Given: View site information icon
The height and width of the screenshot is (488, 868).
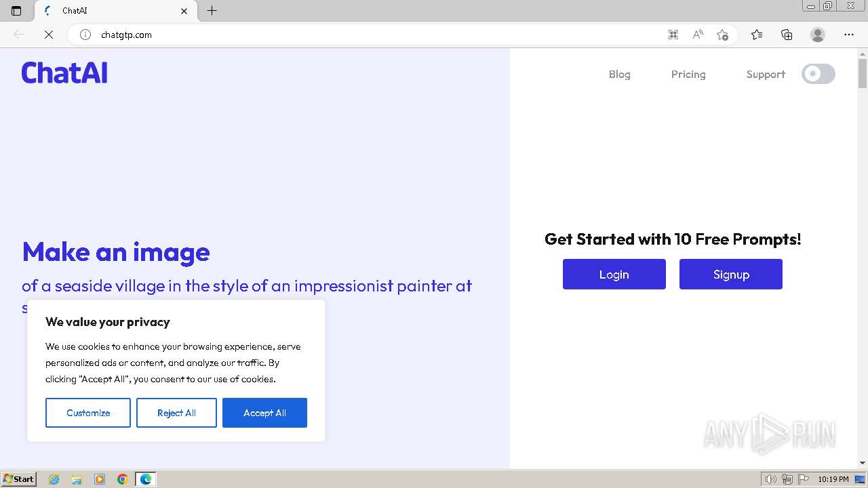Looking at the screenshot, I should (85, 35).
